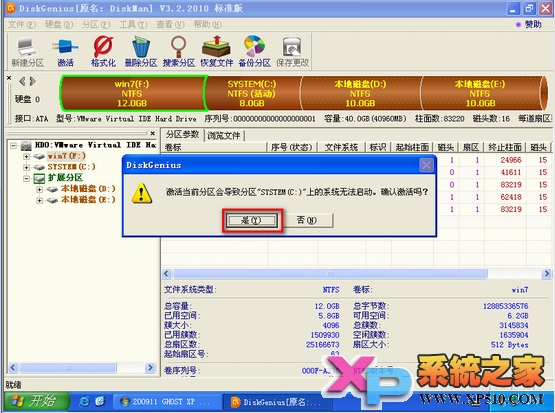Viewport: 555px width, 413px height.
Task: Click the 保存更改 (Save Changes) icon
Action: [x=292, y=52]
